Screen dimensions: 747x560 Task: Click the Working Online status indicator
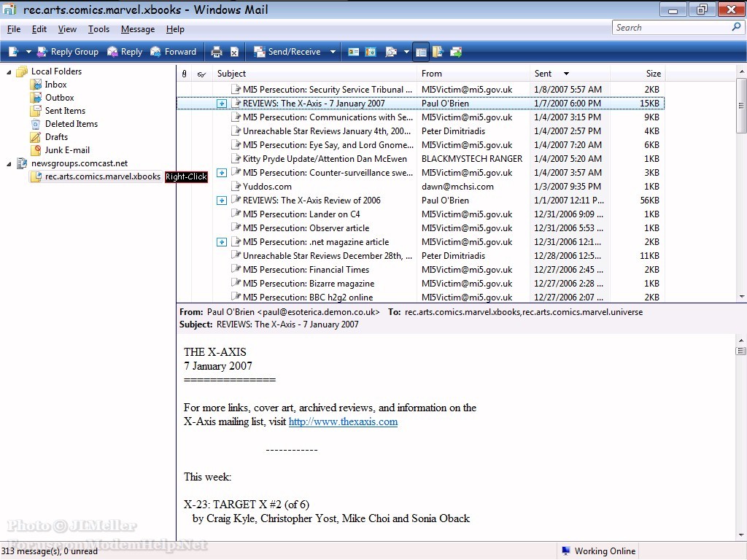[598, 551]
